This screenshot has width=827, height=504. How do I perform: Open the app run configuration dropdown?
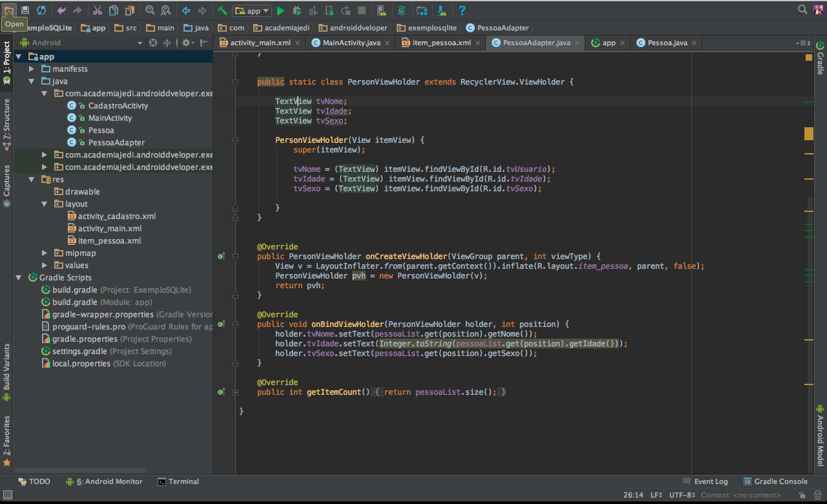click(253, 10)
